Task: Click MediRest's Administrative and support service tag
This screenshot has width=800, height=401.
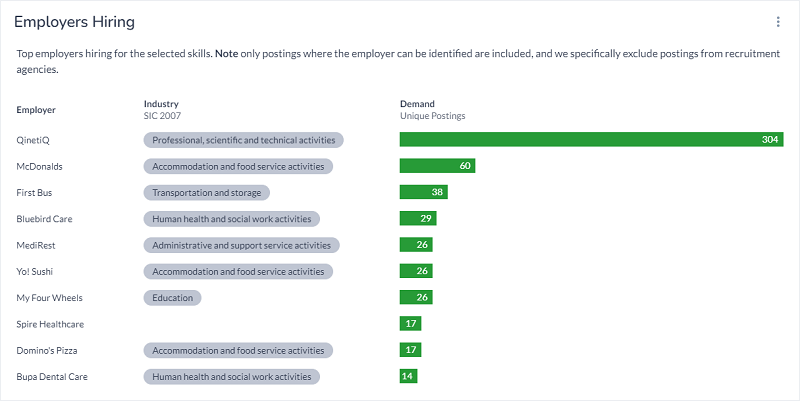Action: [241, 245]
